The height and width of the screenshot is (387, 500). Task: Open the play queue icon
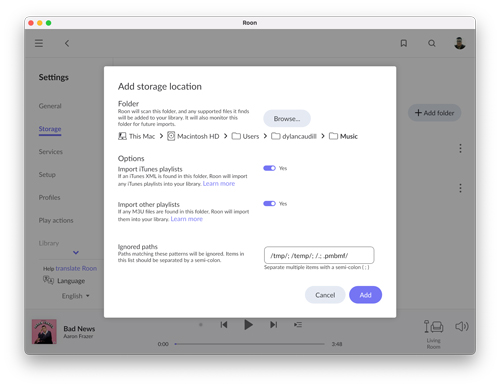pyautogui.click(x=298, y=324)
